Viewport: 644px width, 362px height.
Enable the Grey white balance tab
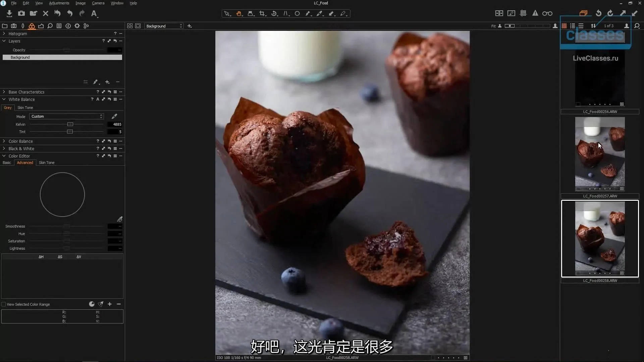tap(7, 107)
